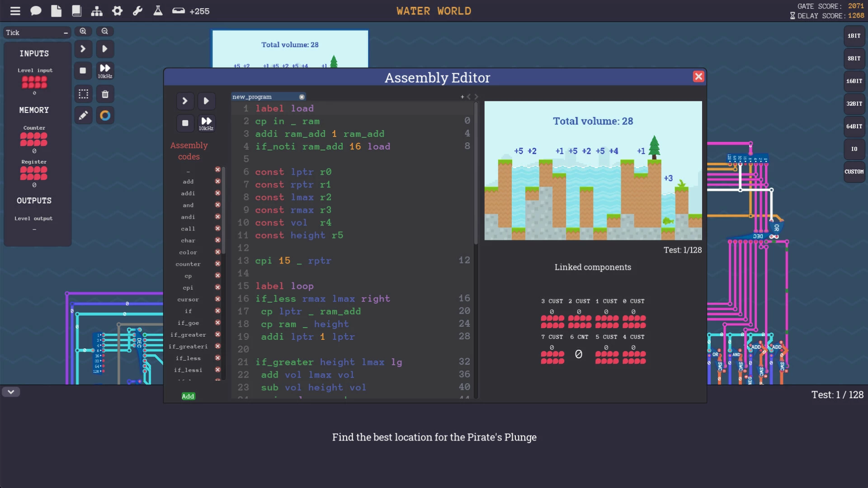
Task: Click the trash/delete icon in assembly panel
Action: (x=104, y=94)
